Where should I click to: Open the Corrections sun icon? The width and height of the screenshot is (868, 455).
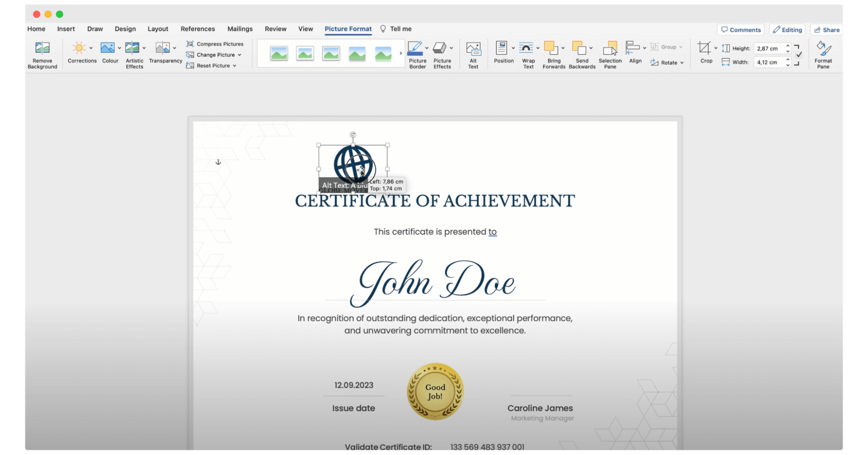point(79,48)
